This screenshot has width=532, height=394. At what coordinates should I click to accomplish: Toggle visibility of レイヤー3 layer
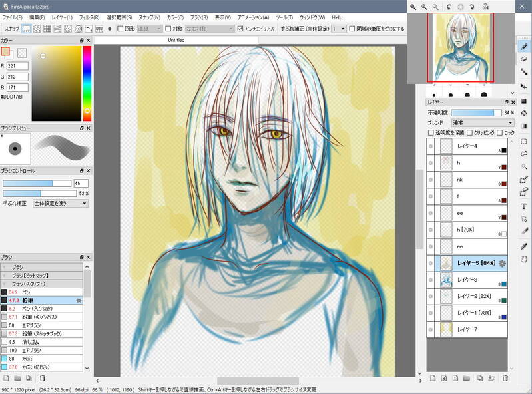point(431,280)
